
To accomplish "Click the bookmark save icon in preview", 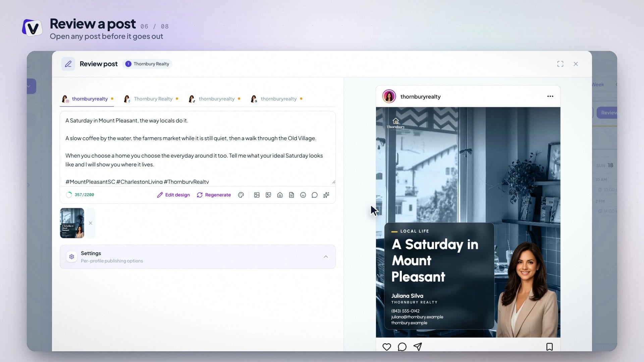I will coord(549,347).
